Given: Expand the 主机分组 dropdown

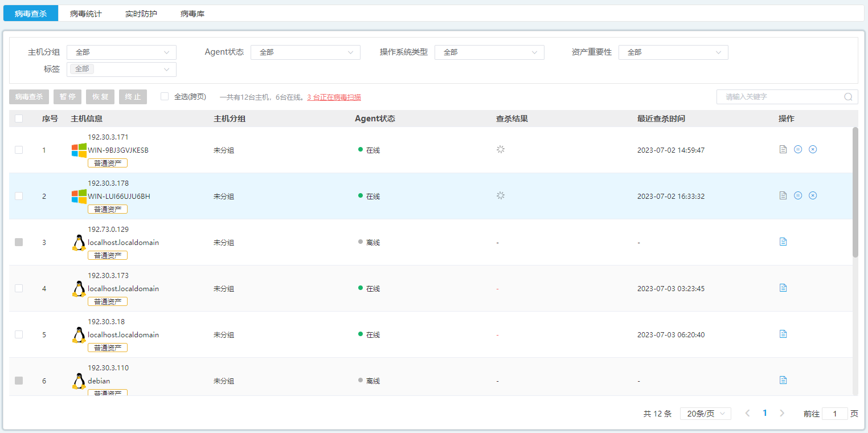Looking at the screenshot, I should pyautogui.click(x=121, y=52).
